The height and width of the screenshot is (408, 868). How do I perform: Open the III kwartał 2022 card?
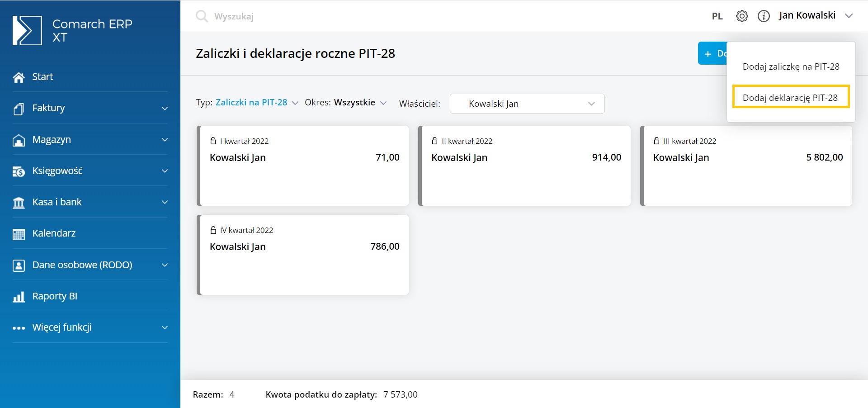click(x=747, y=166)
